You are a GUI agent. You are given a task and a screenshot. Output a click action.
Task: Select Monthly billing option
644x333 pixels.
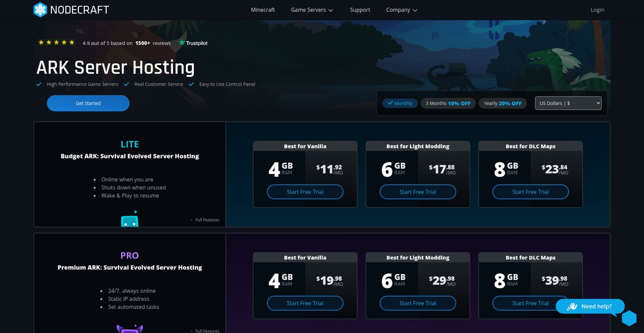[399, 103]
